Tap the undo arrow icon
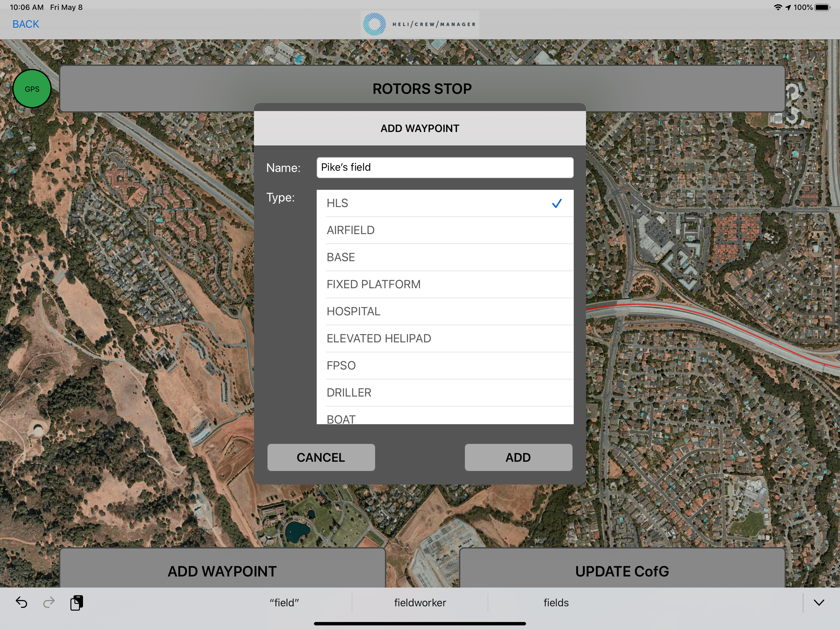 tap(21, 603)
